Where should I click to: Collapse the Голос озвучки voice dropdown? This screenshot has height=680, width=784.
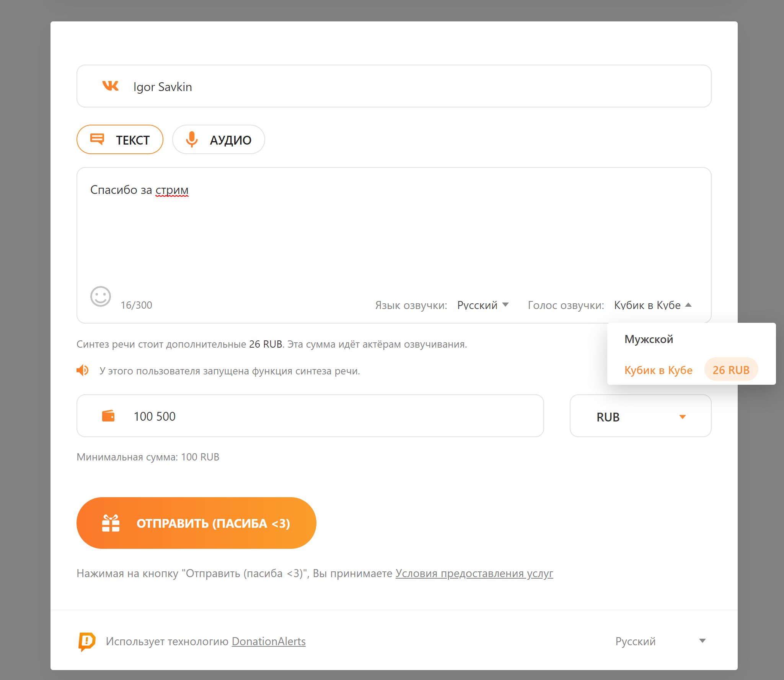pyautogui.click(x=653, y=305)
